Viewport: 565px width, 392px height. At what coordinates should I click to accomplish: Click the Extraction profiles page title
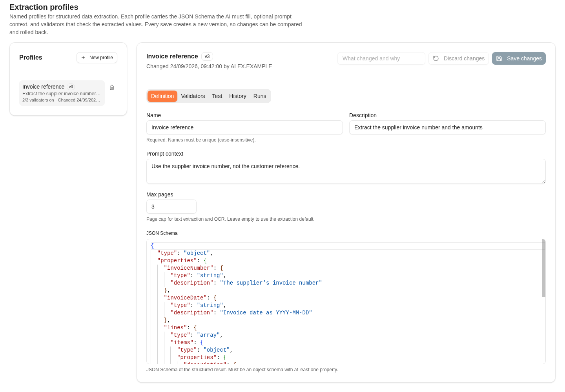[44, 7]
